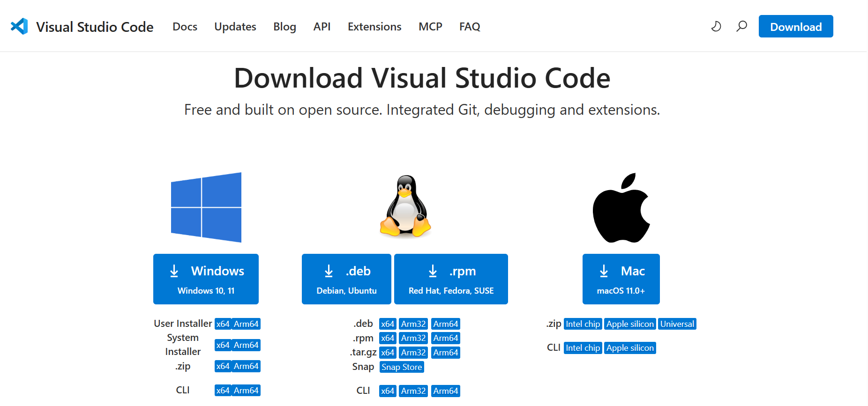Select Linux CLI Arm64 download
This screenshot has height=406, width=868.
point(446,391)
